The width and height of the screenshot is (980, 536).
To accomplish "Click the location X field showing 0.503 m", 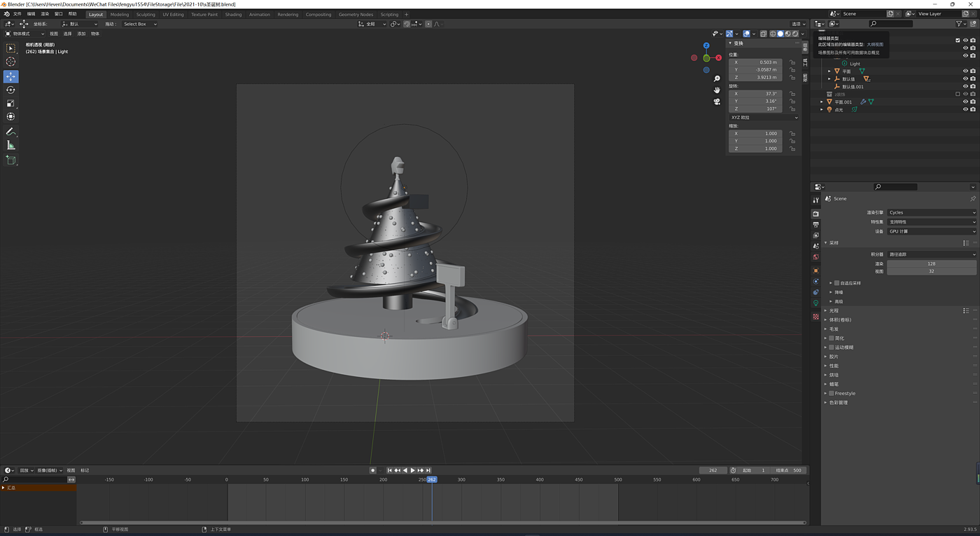I will [x=756, y=62].
